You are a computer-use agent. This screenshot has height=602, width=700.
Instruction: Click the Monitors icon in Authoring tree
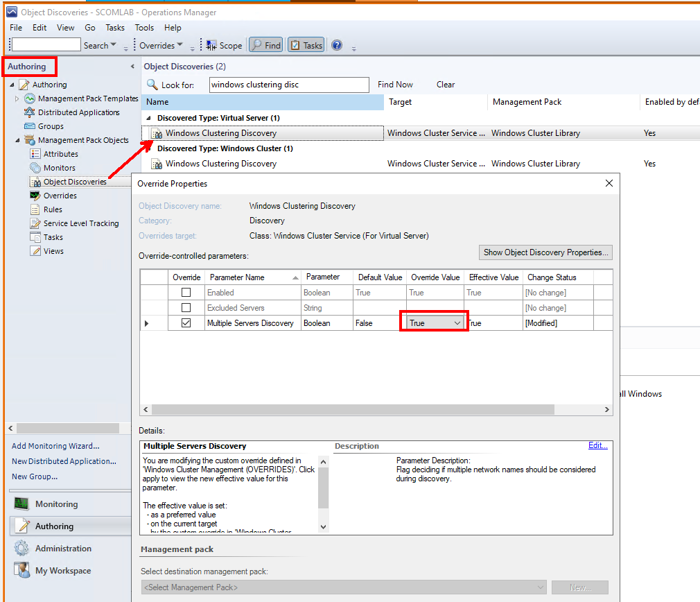tap(35, 168)
